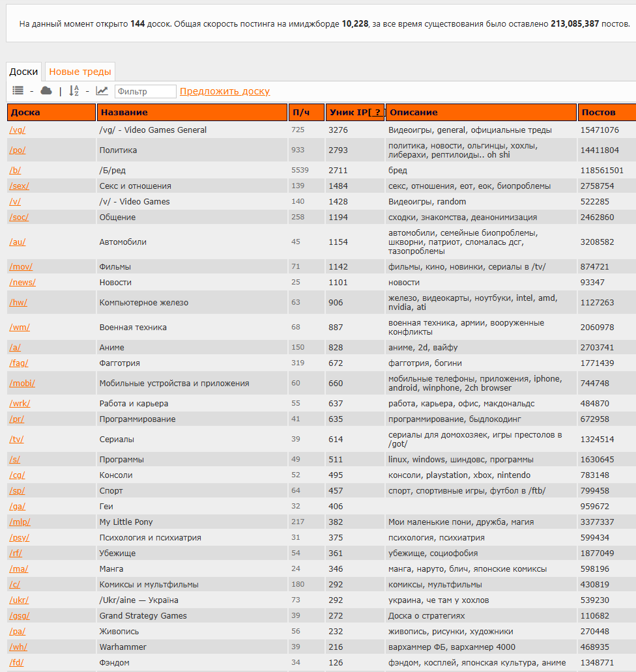Open the /sex/ board link
The width and height of the screenshot is (636, 672).
tap(20, 186)
